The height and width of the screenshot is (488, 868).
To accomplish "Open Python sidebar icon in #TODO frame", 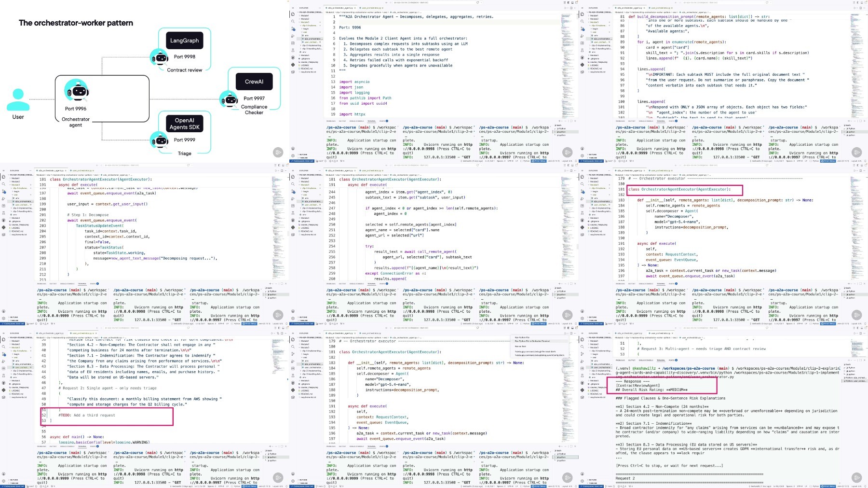I will tap(4, 390).
